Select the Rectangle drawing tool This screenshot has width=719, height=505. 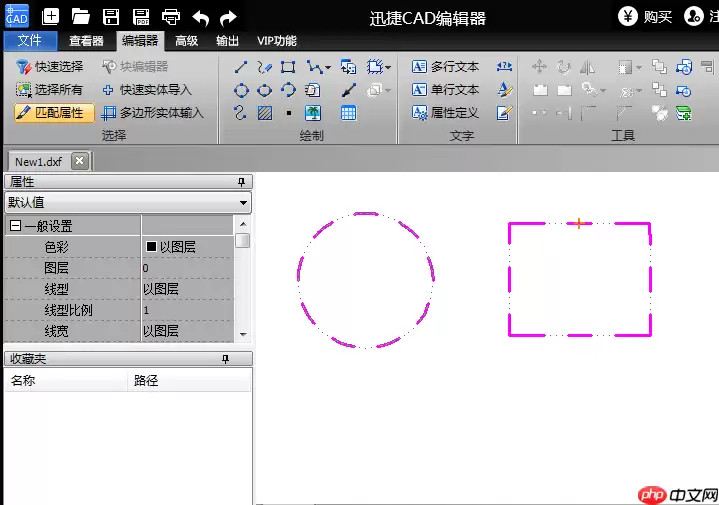point(288,67)
